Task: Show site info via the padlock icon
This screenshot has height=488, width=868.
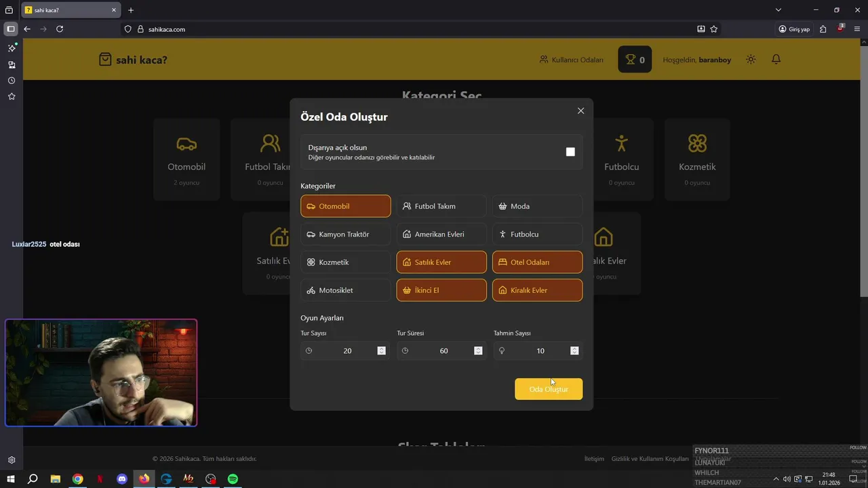Action: tap(141, 29)
